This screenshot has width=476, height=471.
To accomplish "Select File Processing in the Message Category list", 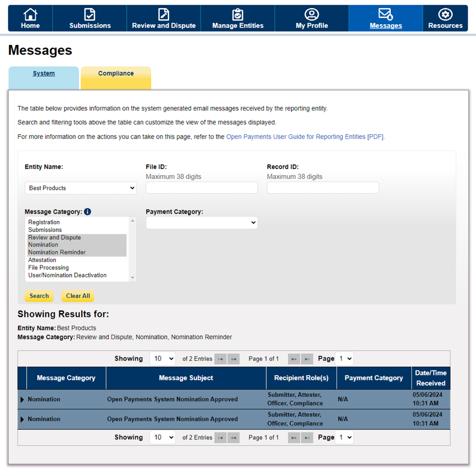I will 77,268.
